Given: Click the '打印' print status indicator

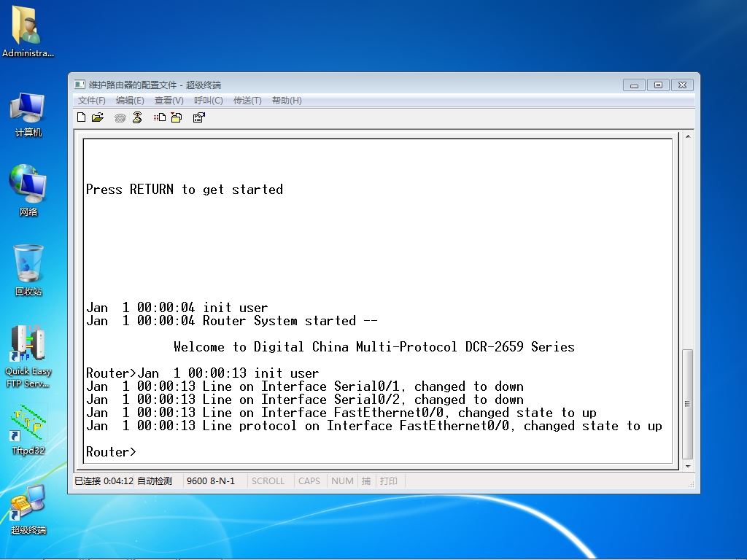Looking at the screenshot, I should pos(389,481).
